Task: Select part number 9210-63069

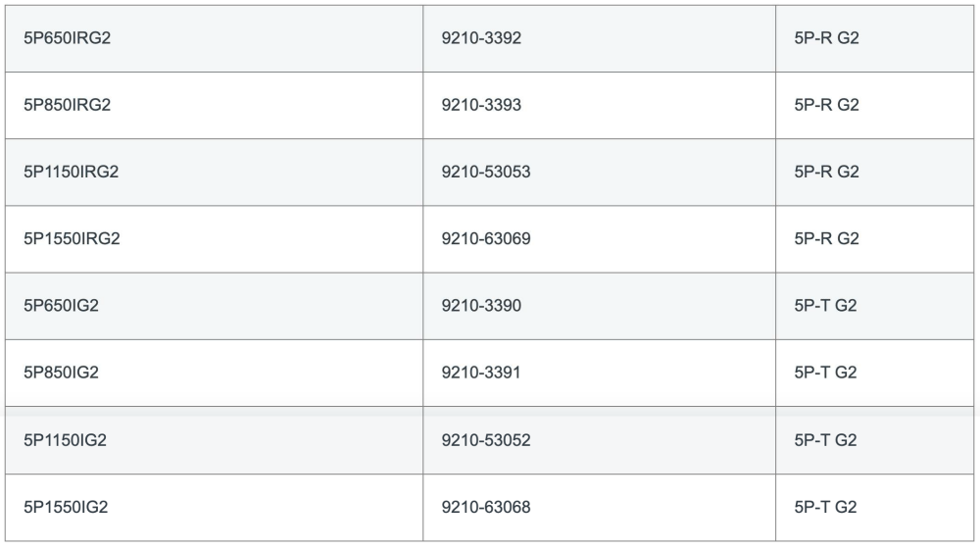Action: pos(486,239)
